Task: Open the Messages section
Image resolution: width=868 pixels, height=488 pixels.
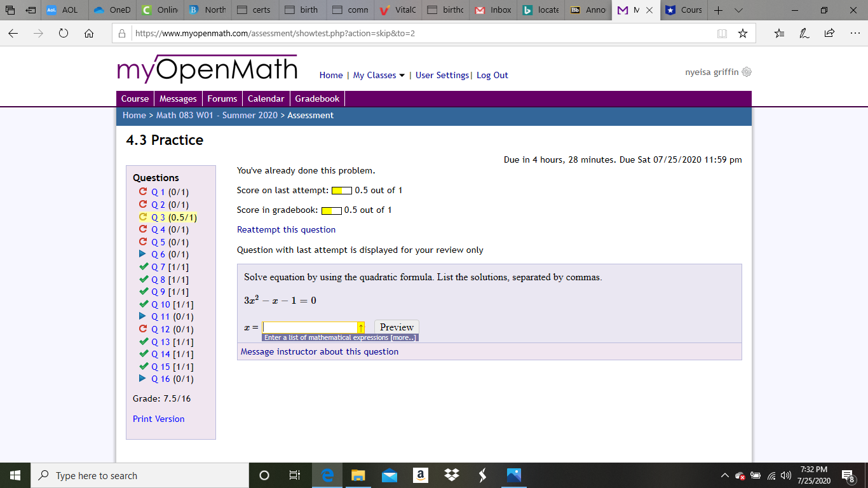Action: pos(178,98)
